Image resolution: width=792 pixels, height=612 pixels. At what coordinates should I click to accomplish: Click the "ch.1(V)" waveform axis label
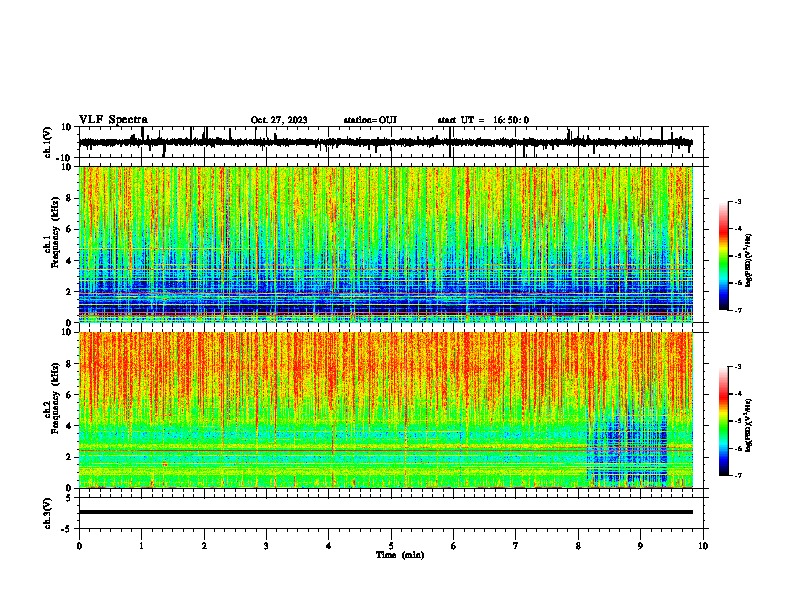[x=47, y=142]
